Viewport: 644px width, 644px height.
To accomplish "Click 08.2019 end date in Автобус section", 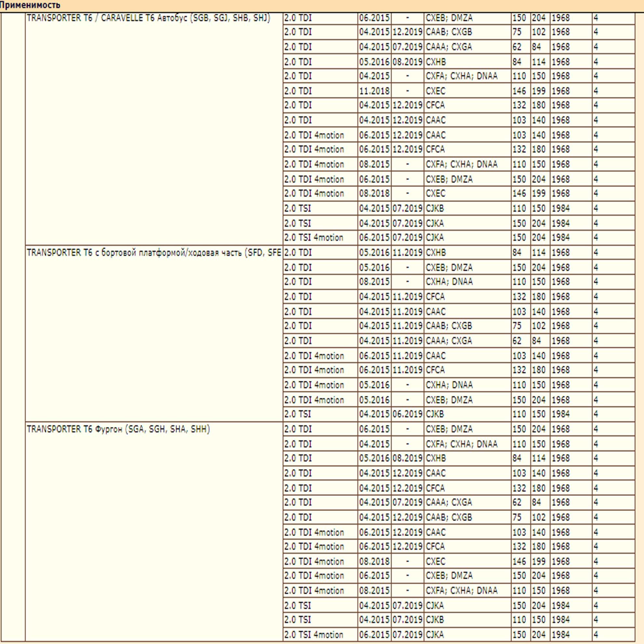I will [x=407, y=62].
